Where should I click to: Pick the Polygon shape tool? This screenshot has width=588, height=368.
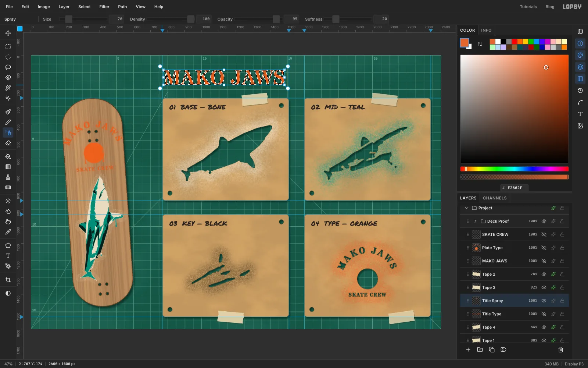tap(8, 245)
